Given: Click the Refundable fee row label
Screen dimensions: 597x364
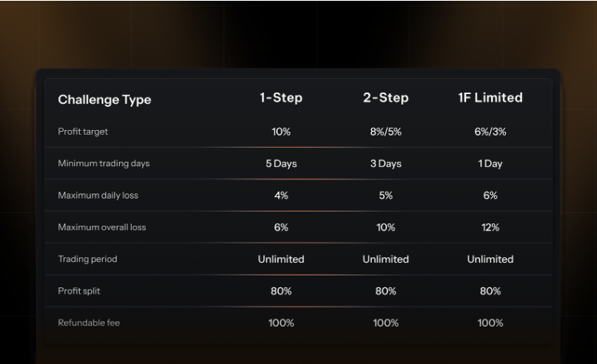Looking at the screenshot, I should coord(89,323).
